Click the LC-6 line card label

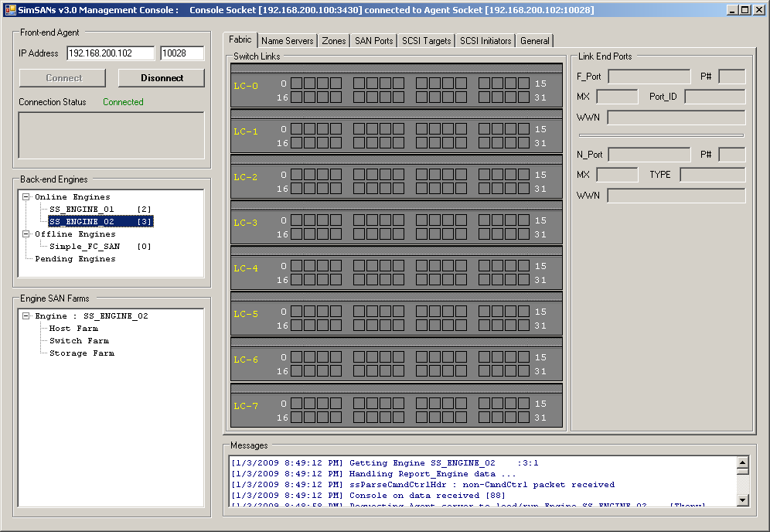[246, 360]
